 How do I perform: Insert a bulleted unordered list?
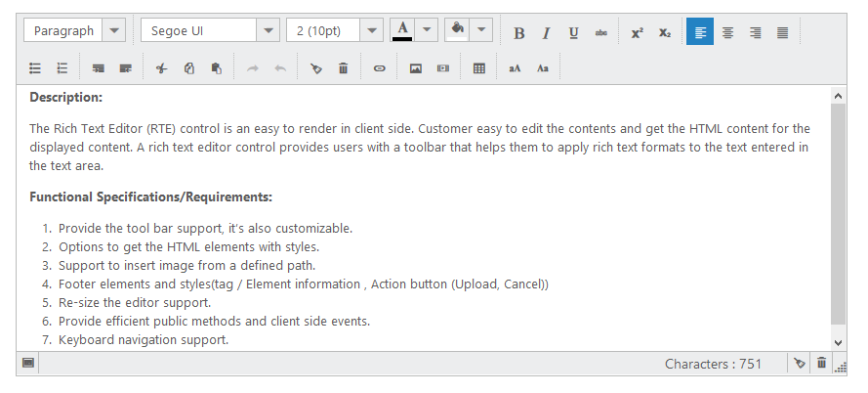tap(35, 68)
